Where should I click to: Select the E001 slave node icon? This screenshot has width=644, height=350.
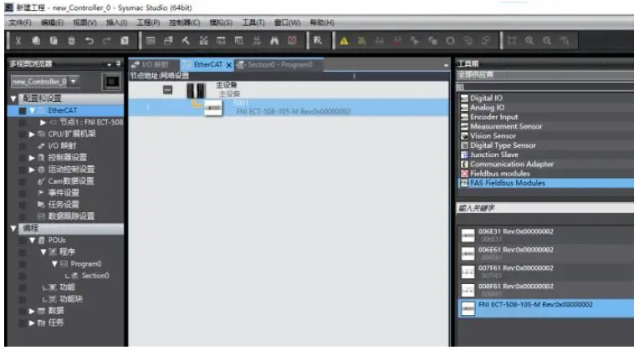point(213,108)
